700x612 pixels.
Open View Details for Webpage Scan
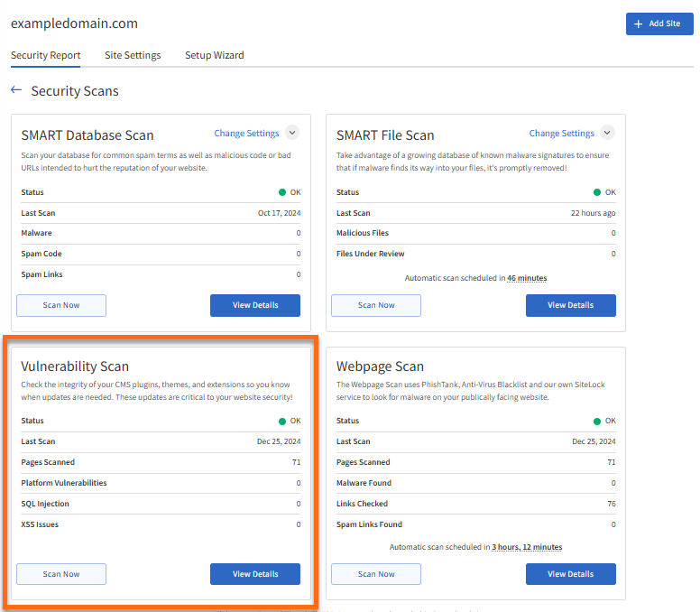(570, 574)
